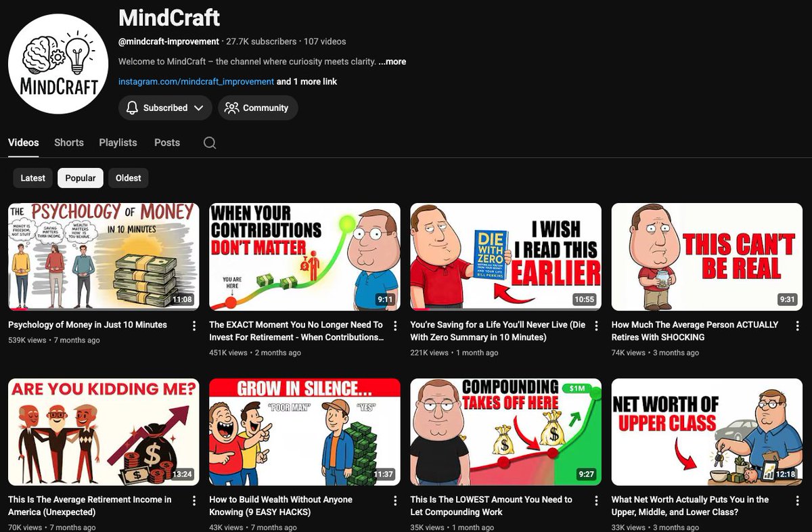
Task: Sort videos by Latest
Action: [32, 178]
